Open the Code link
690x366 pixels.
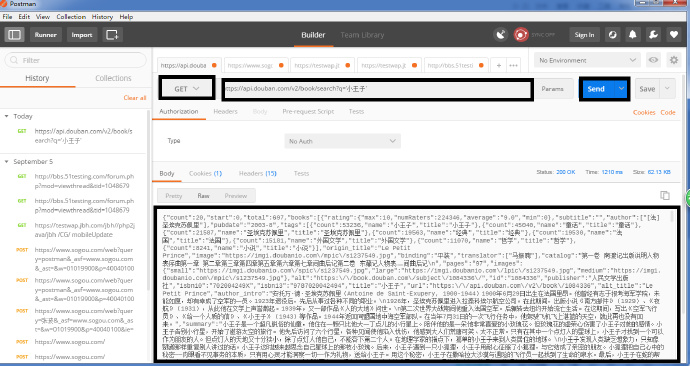(668, 113)
